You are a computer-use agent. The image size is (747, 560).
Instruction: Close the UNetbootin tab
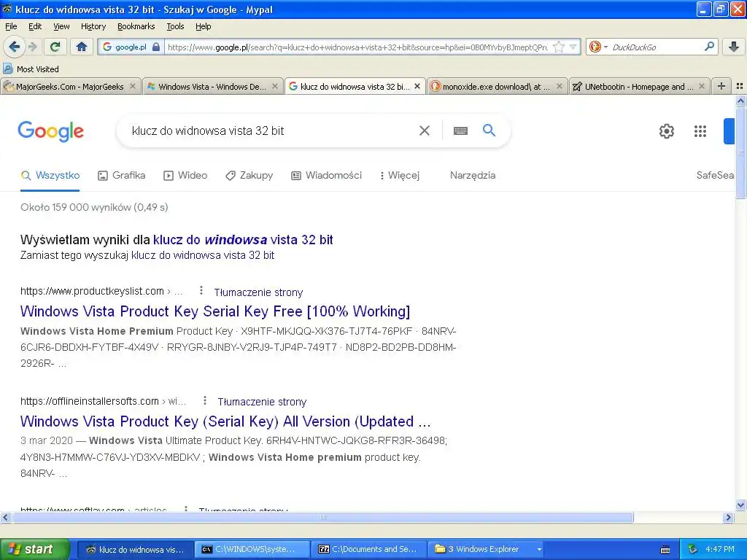point(701,86)
